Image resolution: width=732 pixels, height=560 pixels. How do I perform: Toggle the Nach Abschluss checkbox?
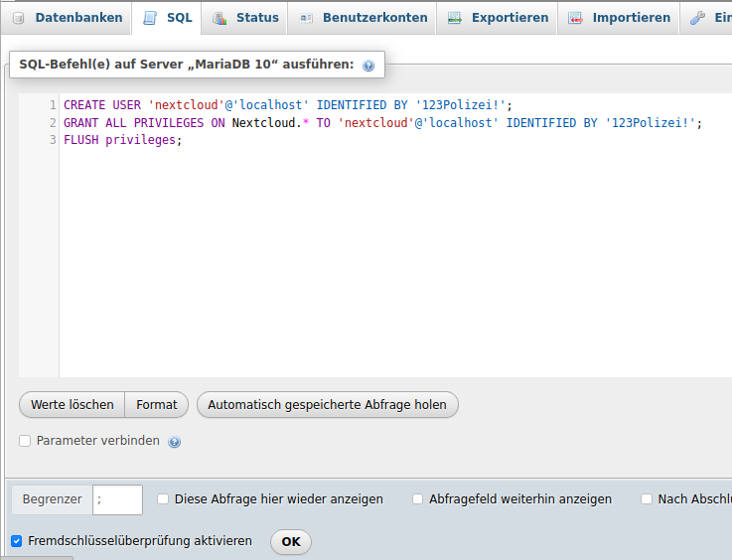click(x=647, y=499)
